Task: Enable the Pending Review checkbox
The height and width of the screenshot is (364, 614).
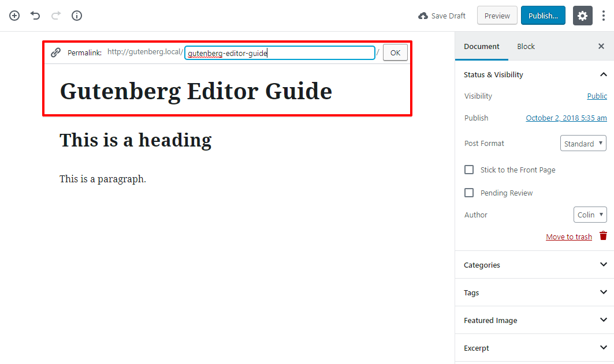Action: (x=468, y=193)
